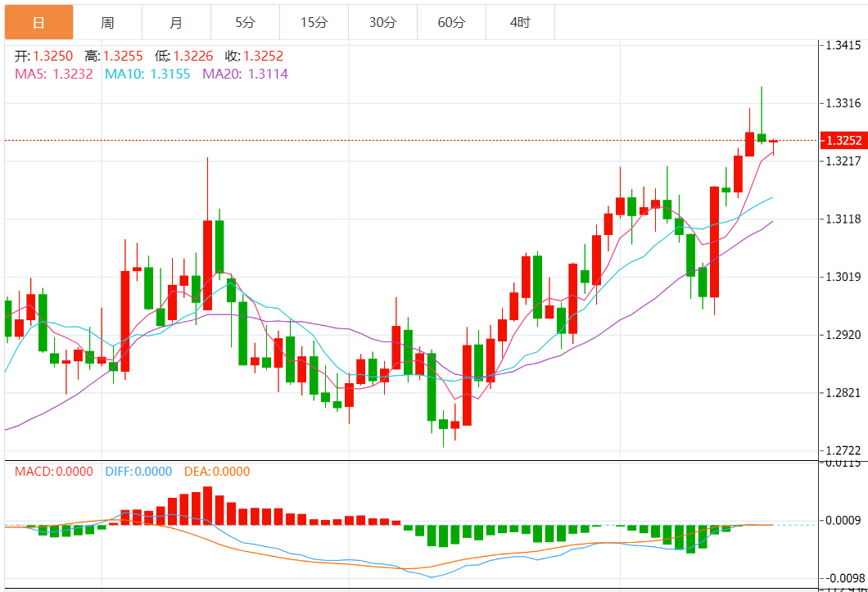Open the 60分 timeframe tab

451,22
